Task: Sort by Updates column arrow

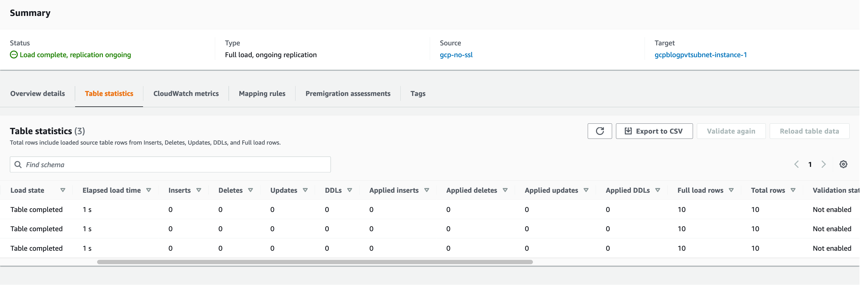Action: coord(305,190)
